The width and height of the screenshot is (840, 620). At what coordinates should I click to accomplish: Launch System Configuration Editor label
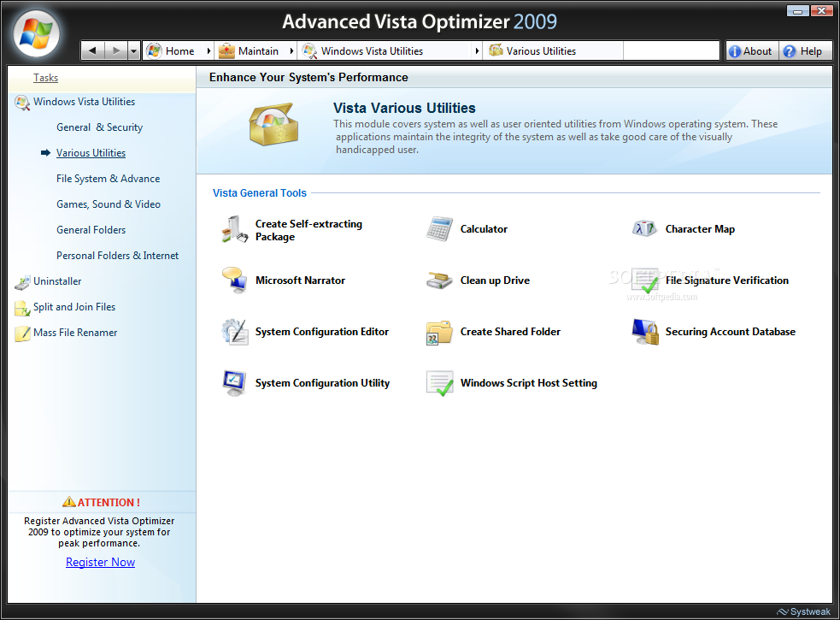321,332
